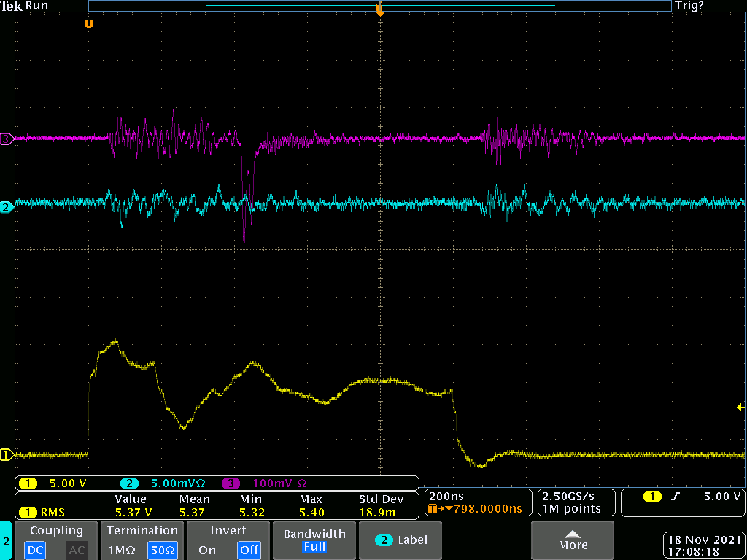Click the channel 3 magenta ground marker
The image size is (747, 560).
tap(7, 138)
